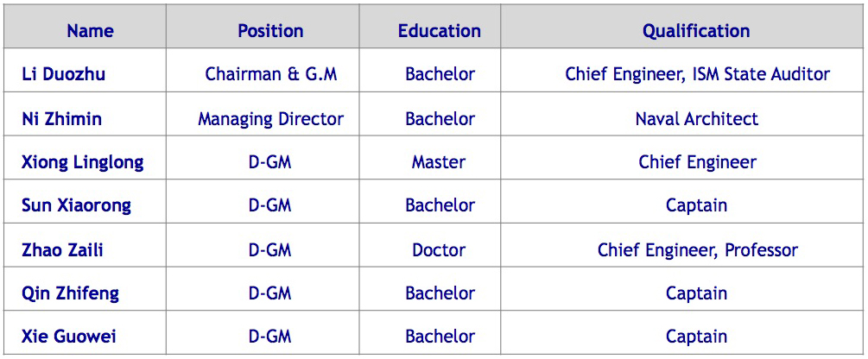868x359 pixels.
Task: Select Chief Engineer, ISM State Auditor text
Action: [697, 74]
